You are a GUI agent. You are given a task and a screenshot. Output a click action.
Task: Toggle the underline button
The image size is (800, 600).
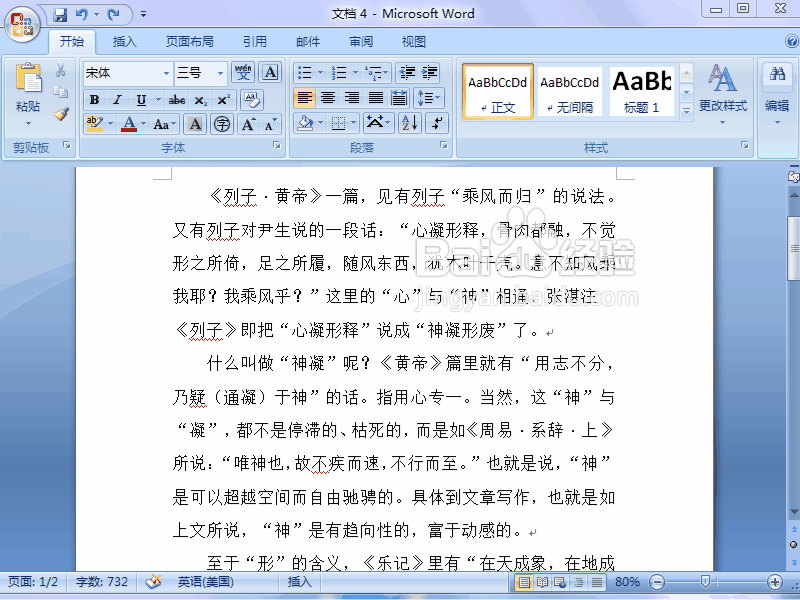(140, 100)
